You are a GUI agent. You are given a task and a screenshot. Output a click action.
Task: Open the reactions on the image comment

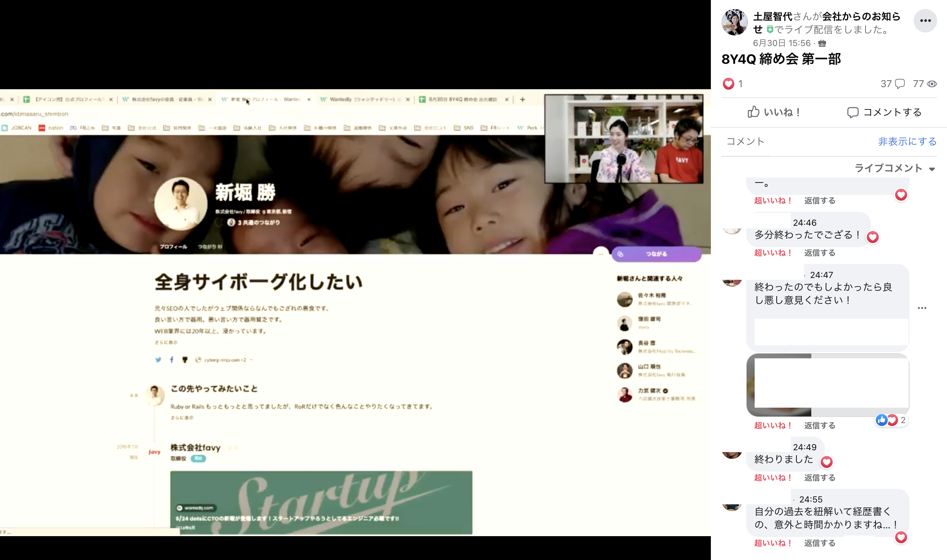click(x=891, y=420)
